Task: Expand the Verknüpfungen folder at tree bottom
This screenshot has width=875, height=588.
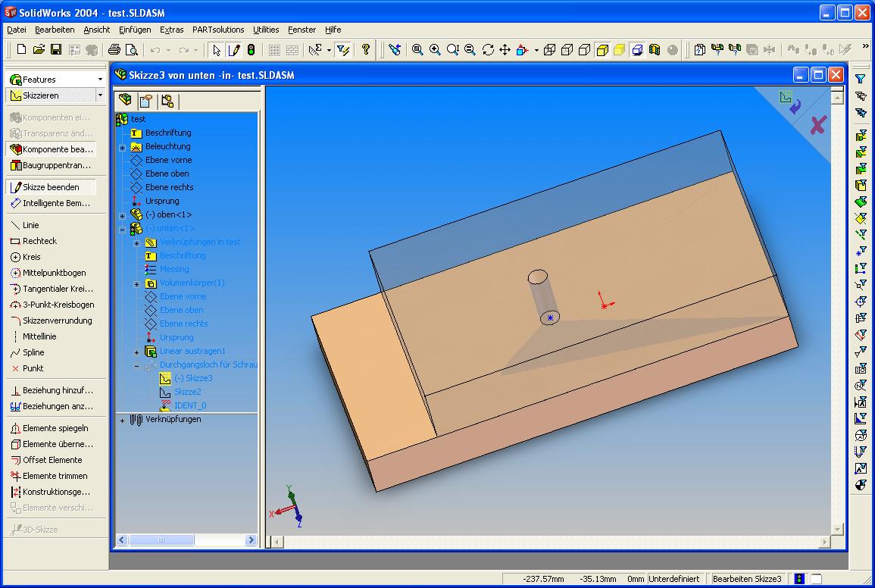Action: tap(122, 420)
